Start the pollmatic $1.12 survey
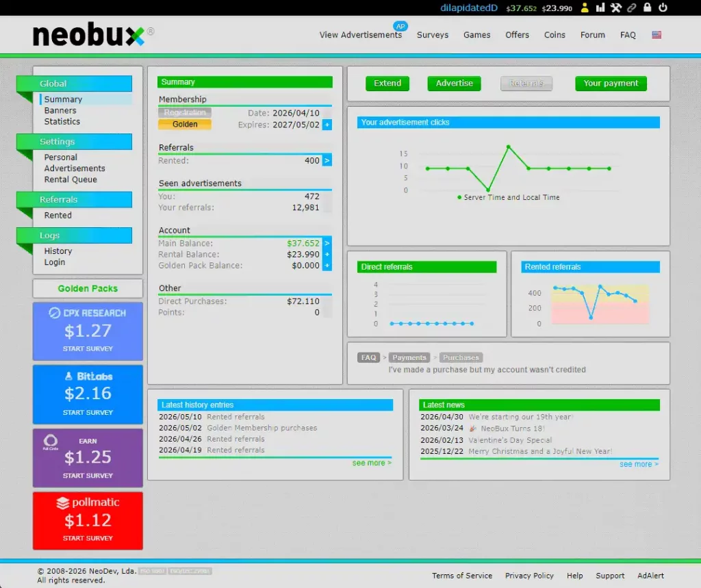The height and width of the screenshot is (588, 701). pyautogui.click(x=88, y=521)
